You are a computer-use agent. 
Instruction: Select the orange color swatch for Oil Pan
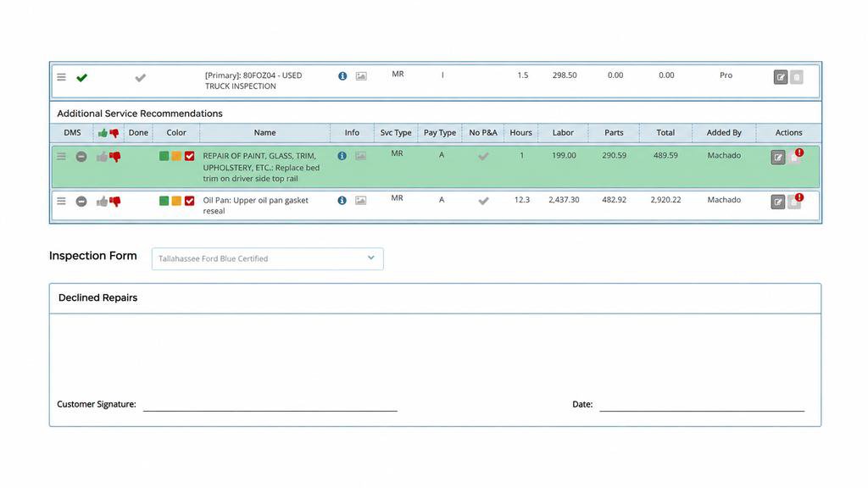tap(176, 201)
